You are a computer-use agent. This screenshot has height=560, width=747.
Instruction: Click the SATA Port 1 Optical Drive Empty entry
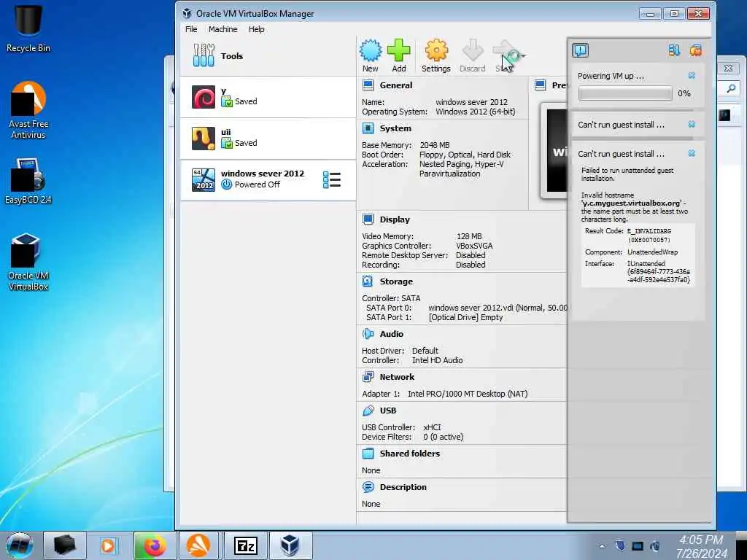[465, 317]
